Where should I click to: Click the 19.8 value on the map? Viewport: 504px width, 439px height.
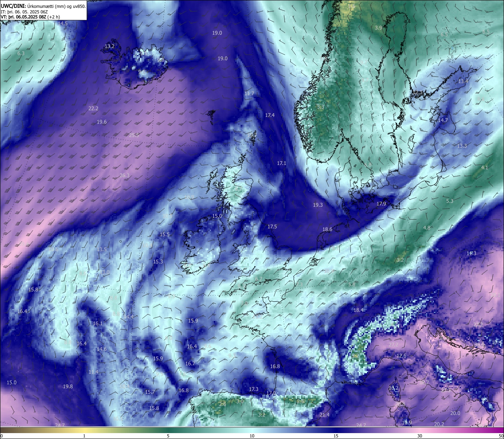68,386
